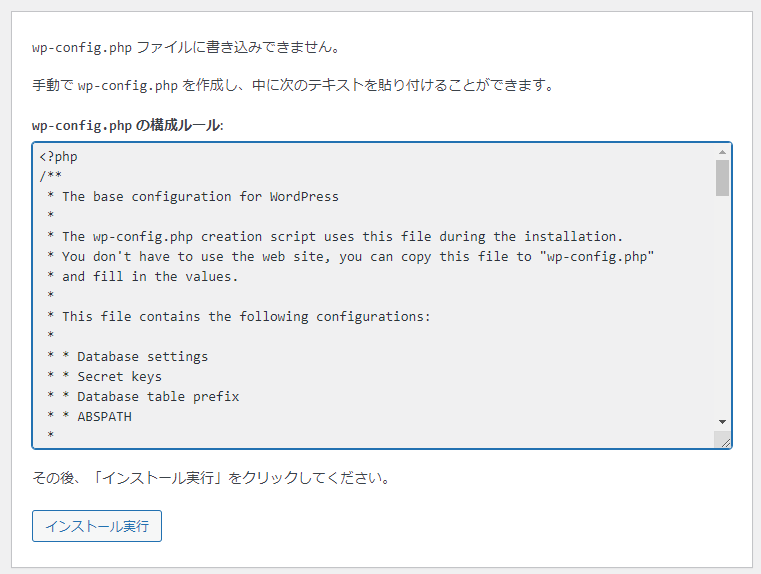Image resolution: width=761 pixels, height=574 pixels.
Task: Click the vertical scrollbar thumb
Action: [x=722, y=177]
